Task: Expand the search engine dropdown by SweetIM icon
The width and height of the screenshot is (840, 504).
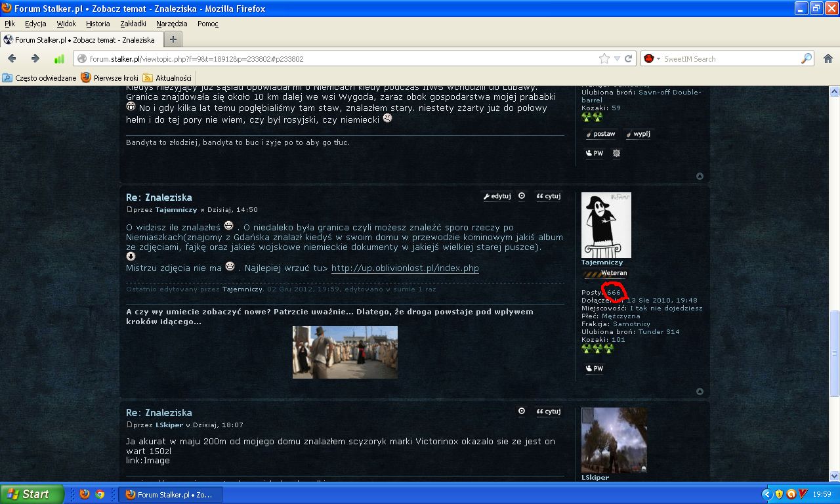Action: point(658,58)
